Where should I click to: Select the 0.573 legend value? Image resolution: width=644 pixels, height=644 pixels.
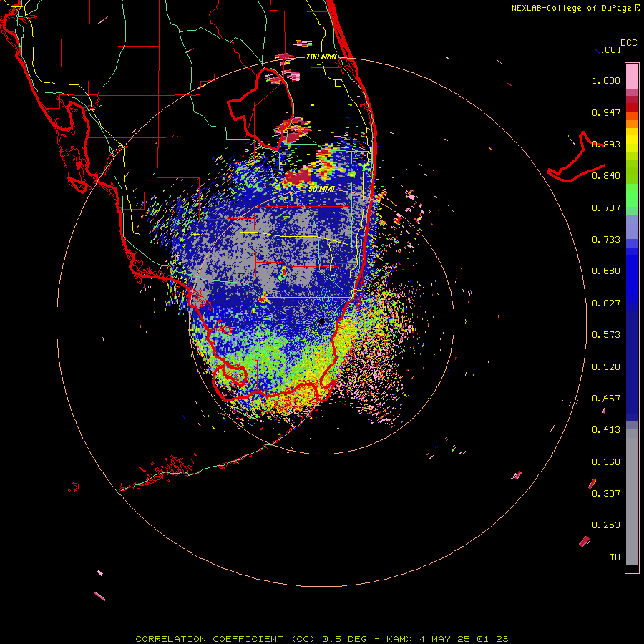tap(606, 335)
